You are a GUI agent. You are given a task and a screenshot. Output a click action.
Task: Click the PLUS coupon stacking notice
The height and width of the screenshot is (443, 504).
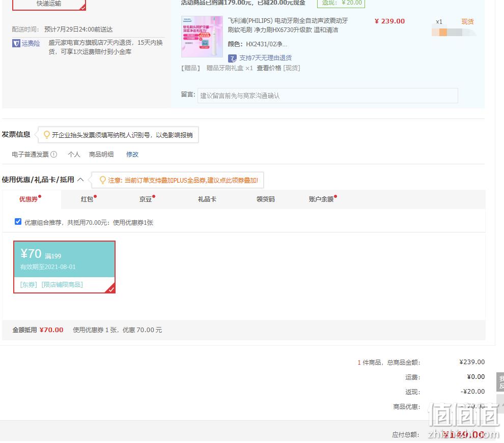tap(183, 180)
